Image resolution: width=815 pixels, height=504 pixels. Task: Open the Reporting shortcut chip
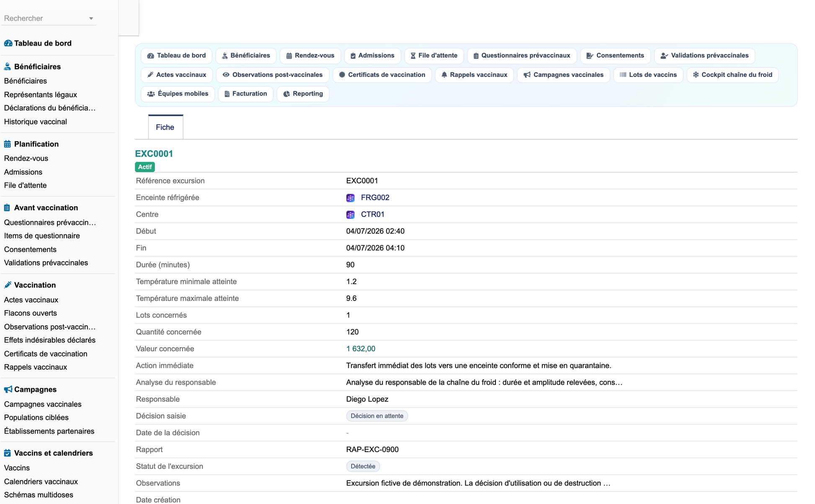tap(303, 94)
